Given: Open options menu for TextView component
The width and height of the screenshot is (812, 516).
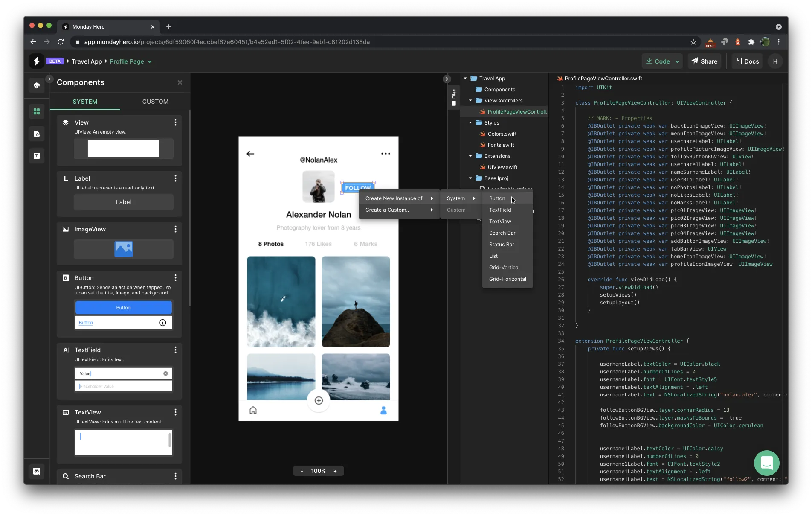Looking at the screenshot, I should [x=175, y=412].
